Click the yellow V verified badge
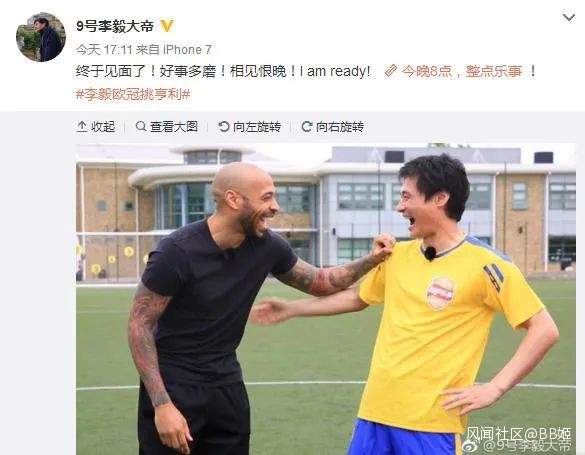Screen dimensions: 585x455 click(167, 26)
